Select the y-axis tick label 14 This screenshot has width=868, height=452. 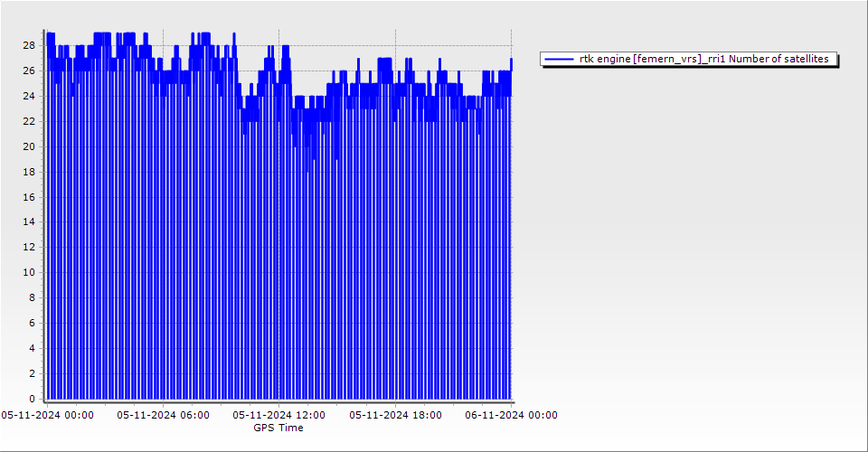[x=29, y=221]
